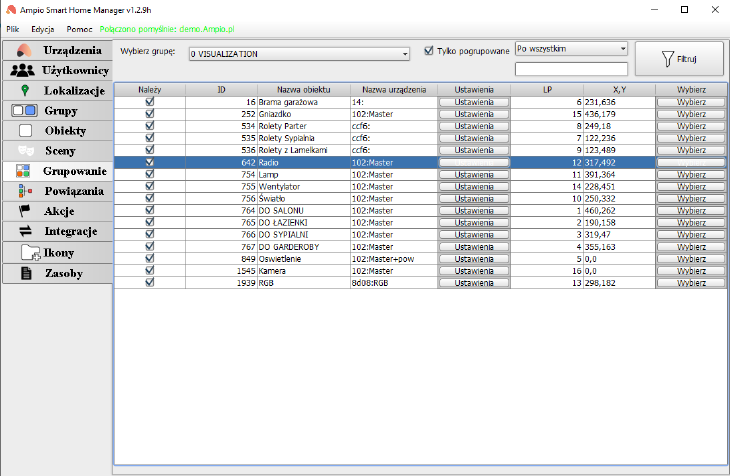
Task: Open the Zasoby resources section
Action: point(58,273)
